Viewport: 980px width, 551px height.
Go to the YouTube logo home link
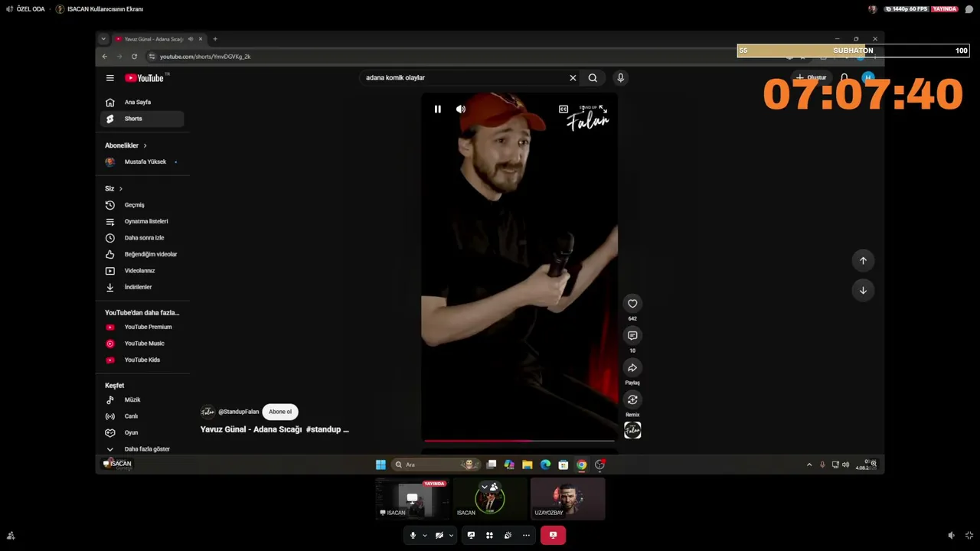(x=145, y=78)
